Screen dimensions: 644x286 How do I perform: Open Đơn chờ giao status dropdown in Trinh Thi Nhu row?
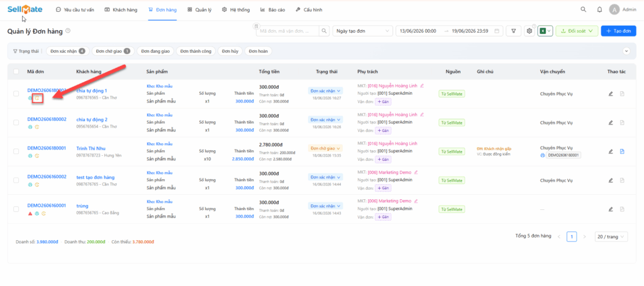point(325,148)
